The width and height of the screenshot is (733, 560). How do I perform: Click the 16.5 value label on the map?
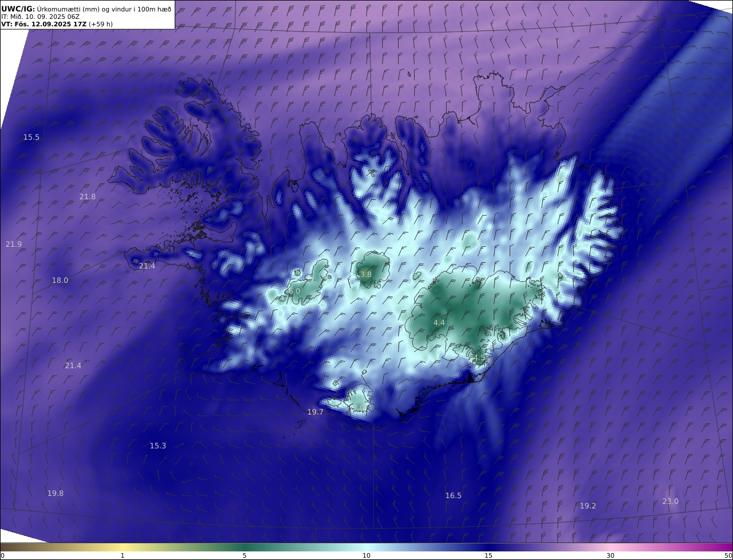click(454, 496)
